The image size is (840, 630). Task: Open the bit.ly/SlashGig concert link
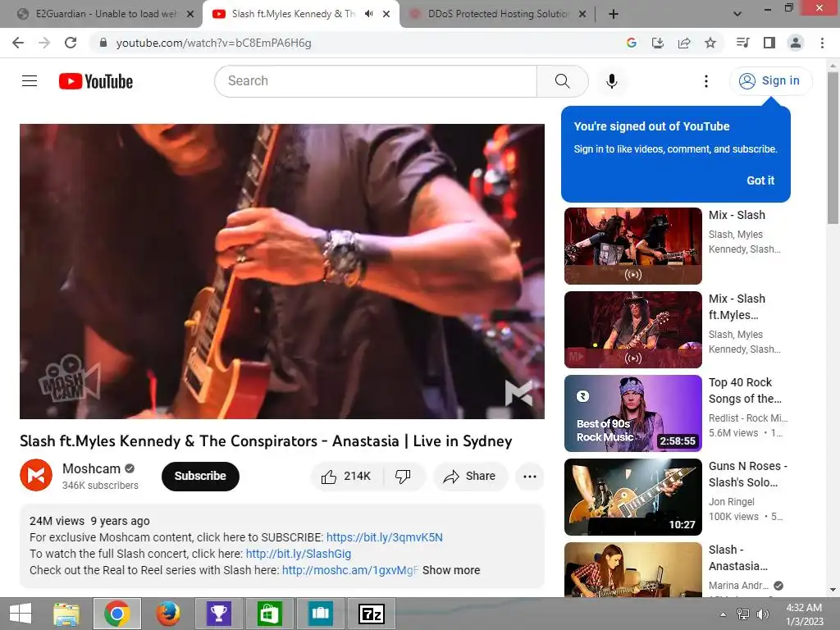pyautogui.click(x=299, y=554)
